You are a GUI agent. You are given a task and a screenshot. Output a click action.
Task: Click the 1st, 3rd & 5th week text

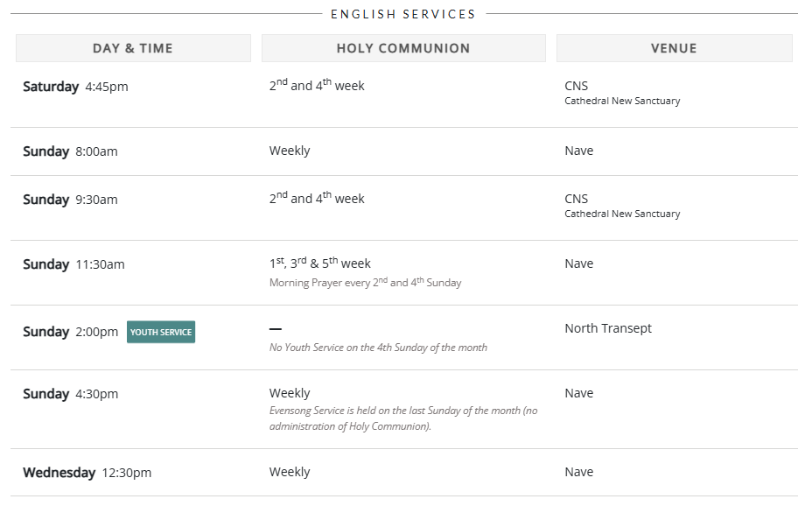320,263
